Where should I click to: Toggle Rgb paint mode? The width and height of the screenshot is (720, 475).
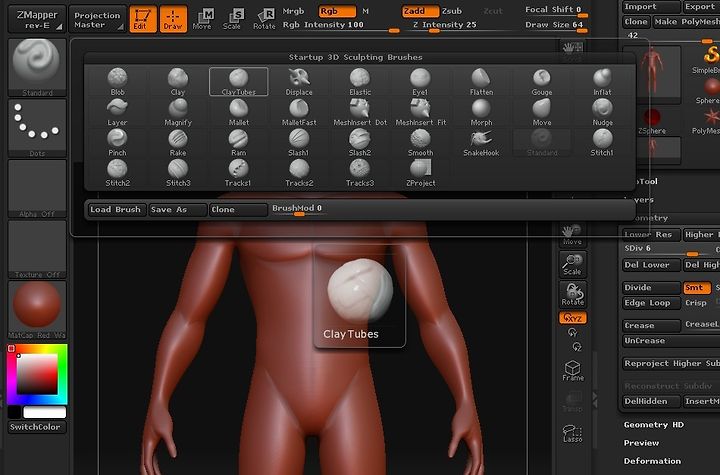click(x=337, y=11)
